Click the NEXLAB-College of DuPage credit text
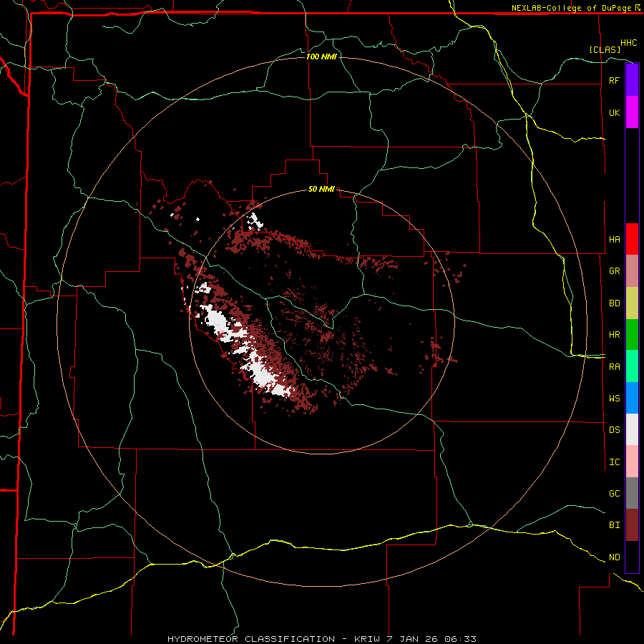 571,8
